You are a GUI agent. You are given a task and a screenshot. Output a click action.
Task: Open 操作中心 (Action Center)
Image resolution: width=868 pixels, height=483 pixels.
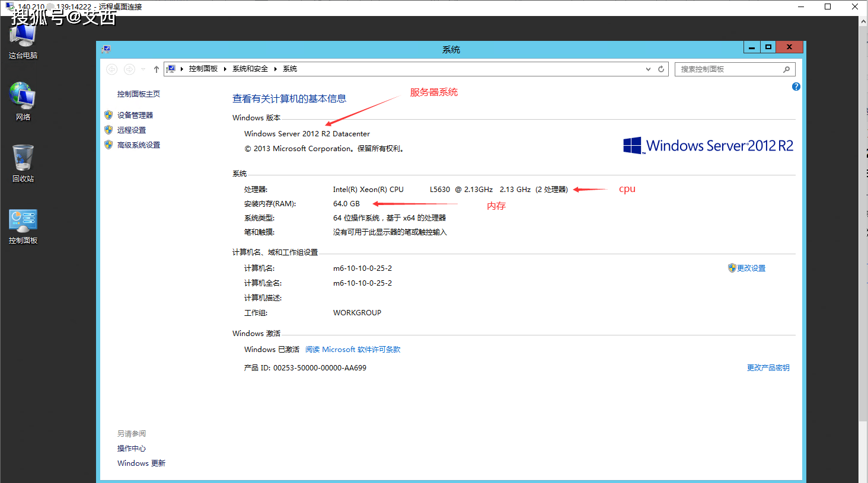coord(132,449)
